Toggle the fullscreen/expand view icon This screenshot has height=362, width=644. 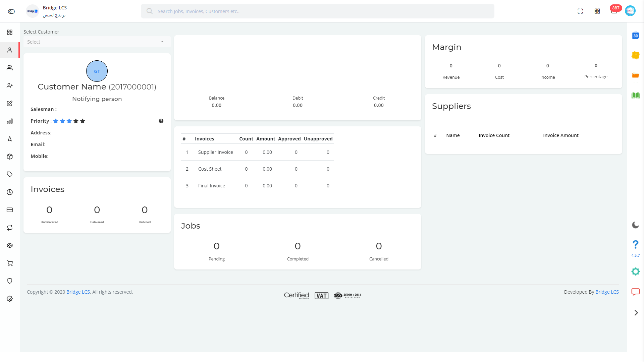580,11
